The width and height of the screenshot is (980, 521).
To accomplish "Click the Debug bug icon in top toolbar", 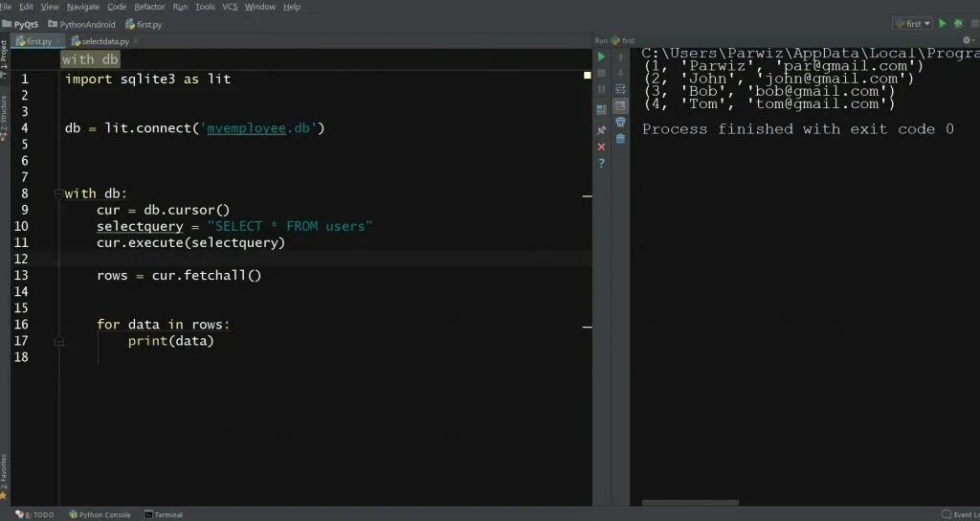I will [958, 24].
